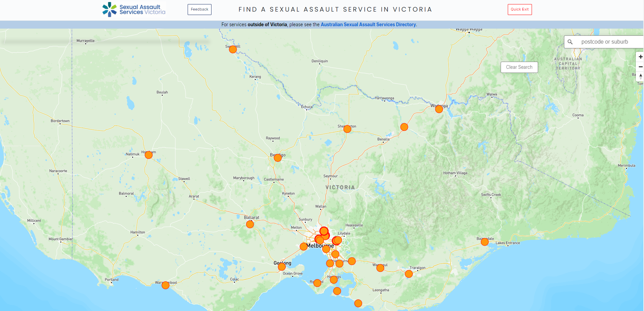
Task: Click the Mount Gambier town label
Action: coord(61,239)
